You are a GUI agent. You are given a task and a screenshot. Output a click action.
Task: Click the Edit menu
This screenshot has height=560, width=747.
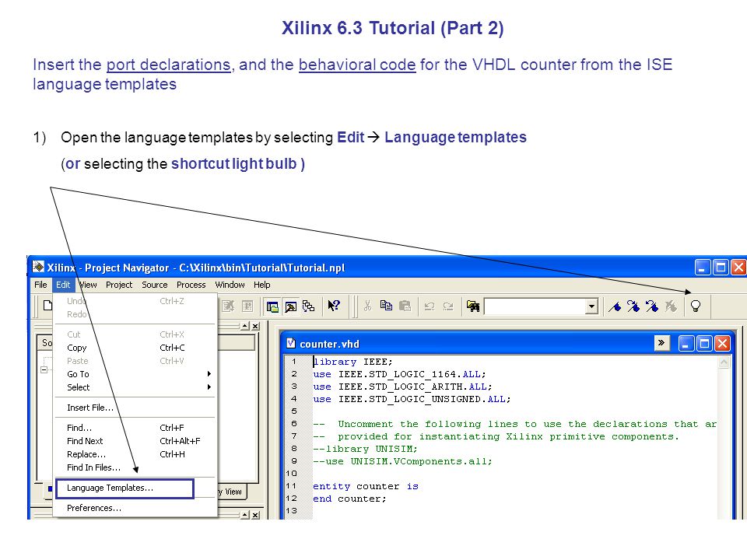coord(63,285)
